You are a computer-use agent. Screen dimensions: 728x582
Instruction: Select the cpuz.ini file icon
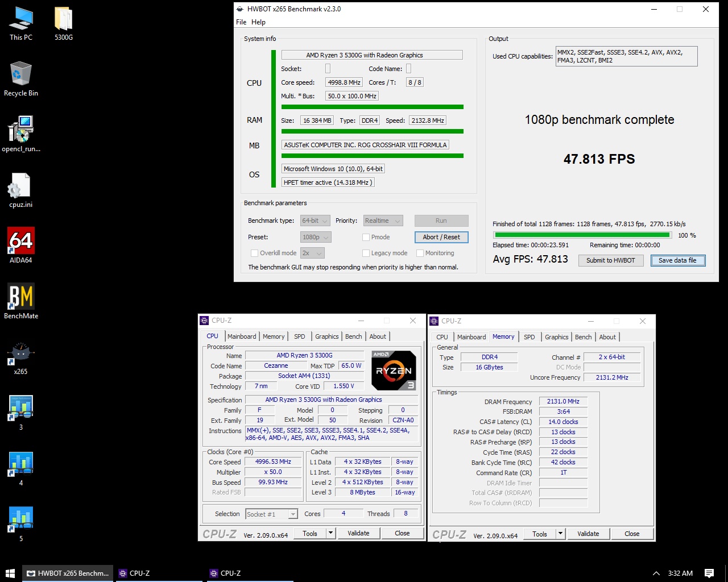(21, 191)
